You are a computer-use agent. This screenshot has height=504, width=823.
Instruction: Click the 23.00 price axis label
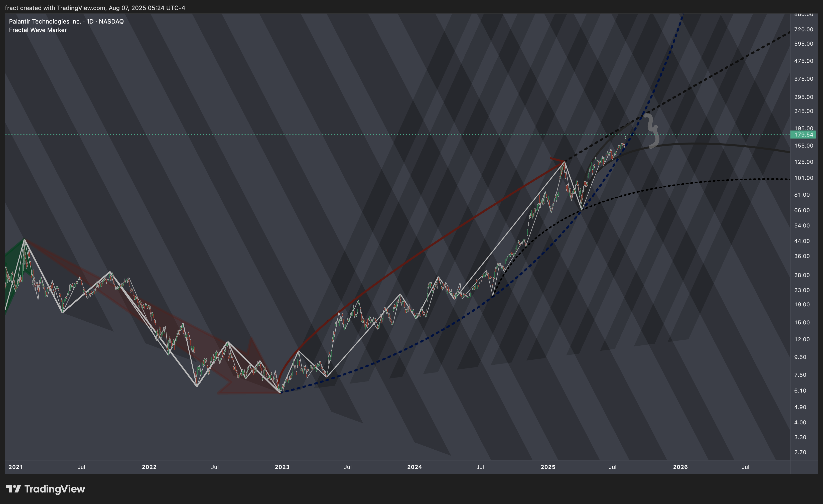tap(802, 290)
